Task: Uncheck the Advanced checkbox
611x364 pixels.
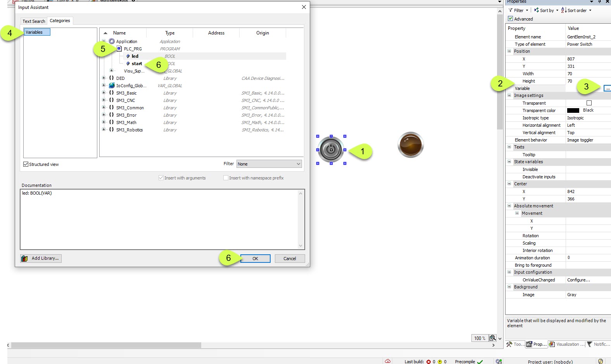Action: point(511,19)
